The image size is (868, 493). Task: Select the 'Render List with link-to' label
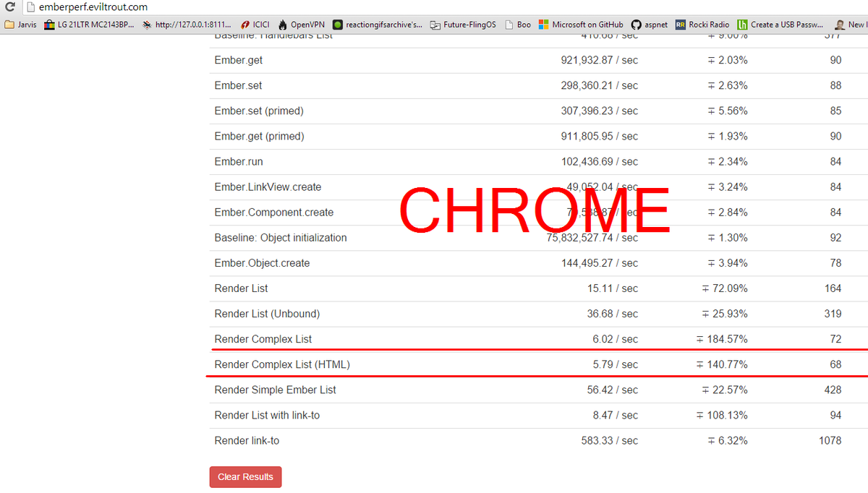(267, 415)
